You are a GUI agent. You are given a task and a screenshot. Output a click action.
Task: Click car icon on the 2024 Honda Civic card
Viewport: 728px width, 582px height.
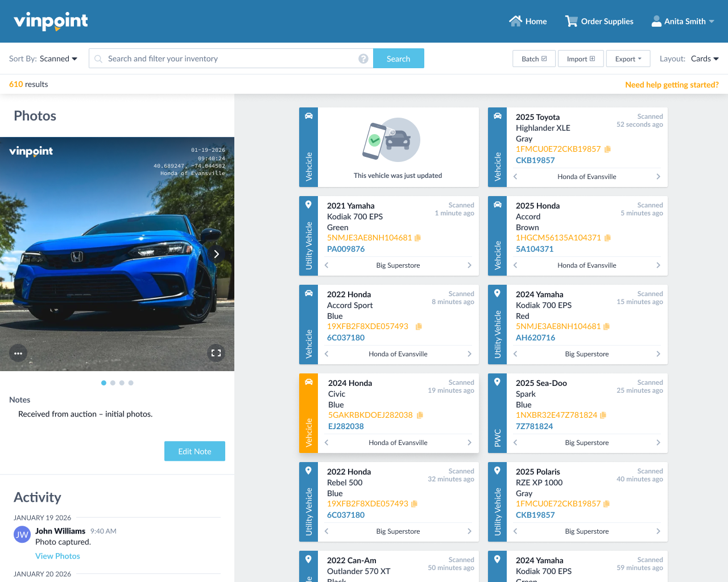(x=308, y=382)
